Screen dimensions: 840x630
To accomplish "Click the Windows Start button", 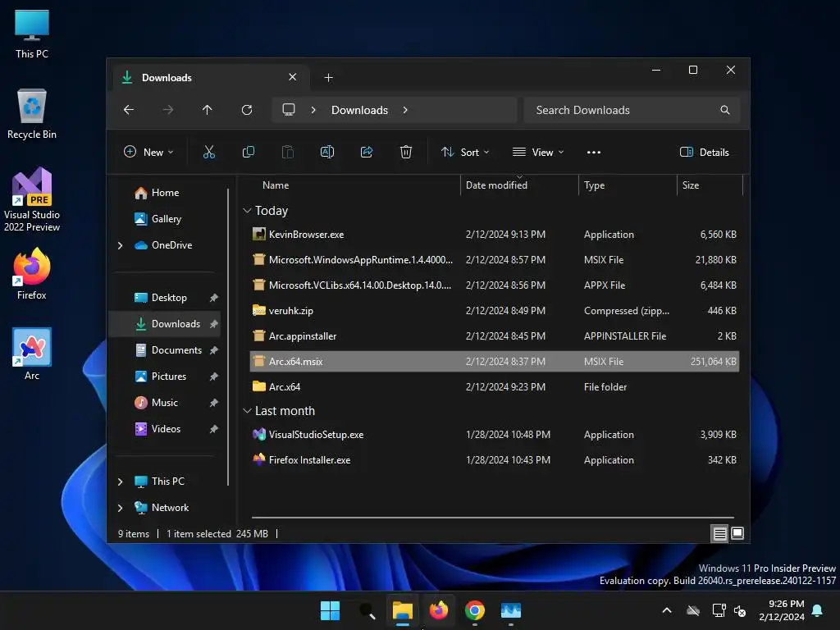I will (330, 610).
